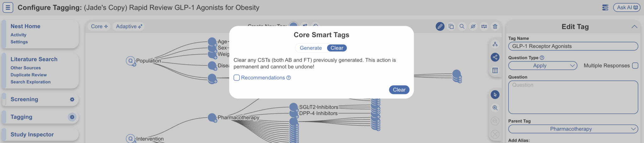Switch to the Clear tab in dialog
Image resolution: width=644 pixels, height=143 pixels.
pos(337,48)
